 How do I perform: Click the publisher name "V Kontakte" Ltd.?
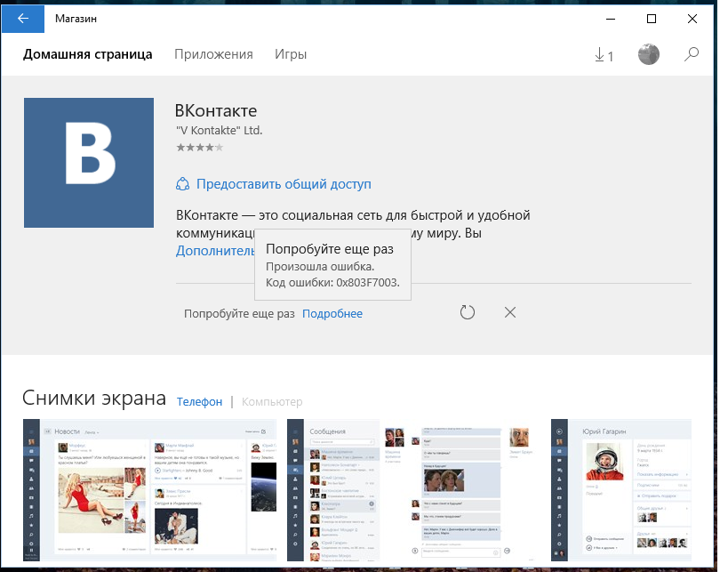(220, 131)
